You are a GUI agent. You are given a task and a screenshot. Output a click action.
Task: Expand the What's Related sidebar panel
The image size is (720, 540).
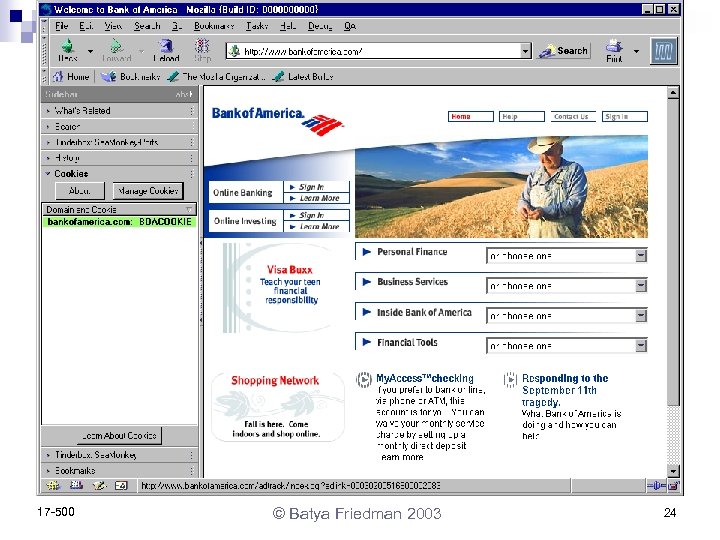(x=119, y=111)
